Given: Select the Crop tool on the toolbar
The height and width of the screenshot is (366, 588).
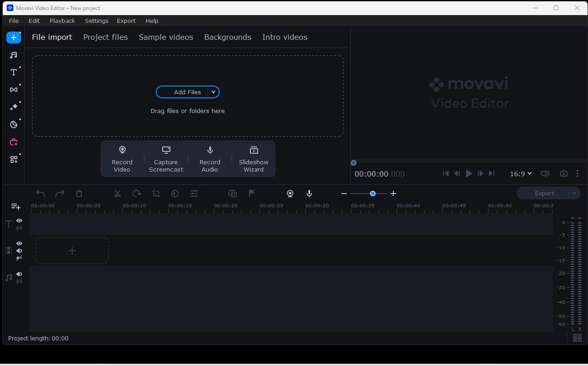Looking at the screenshot, I should (156, 193).
